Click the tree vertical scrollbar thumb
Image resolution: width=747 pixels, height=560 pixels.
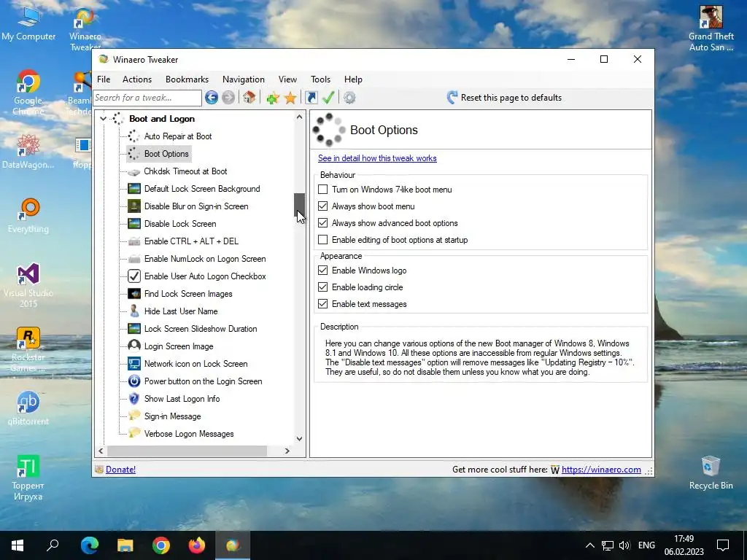pos(299,205)
